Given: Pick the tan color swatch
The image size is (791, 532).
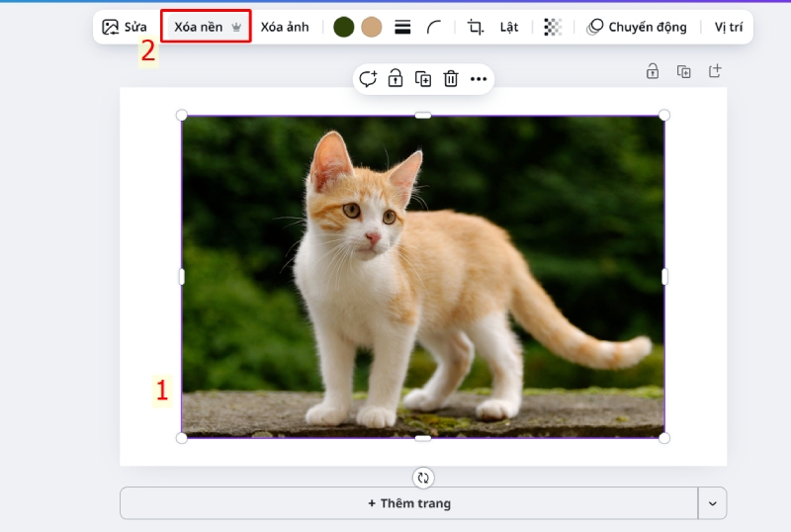Looking at the screenshot, I should tap(372, 27).
